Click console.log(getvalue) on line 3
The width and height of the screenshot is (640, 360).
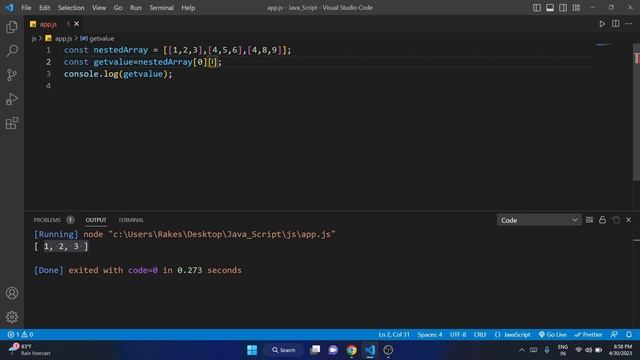118,74
